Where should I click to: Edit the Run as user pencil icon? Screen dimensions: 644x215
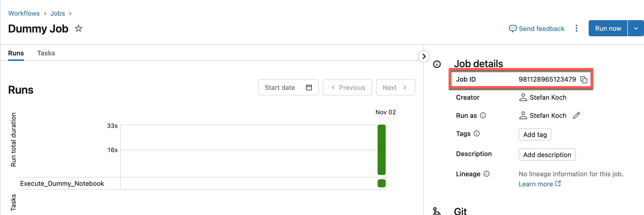[576, 116]
